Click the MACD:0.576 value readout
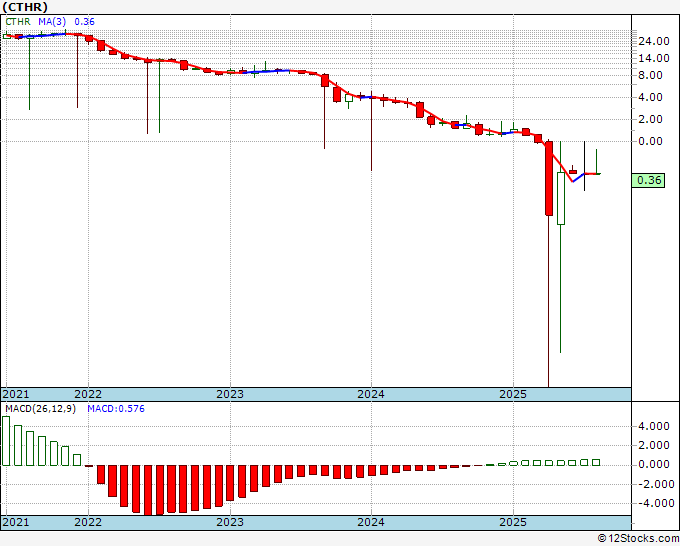Viewport: 680px width, 546px height. pos(116,409)
